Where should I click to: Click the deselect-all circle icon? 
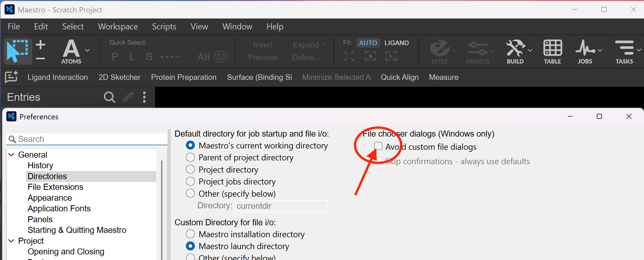point(220,57)
